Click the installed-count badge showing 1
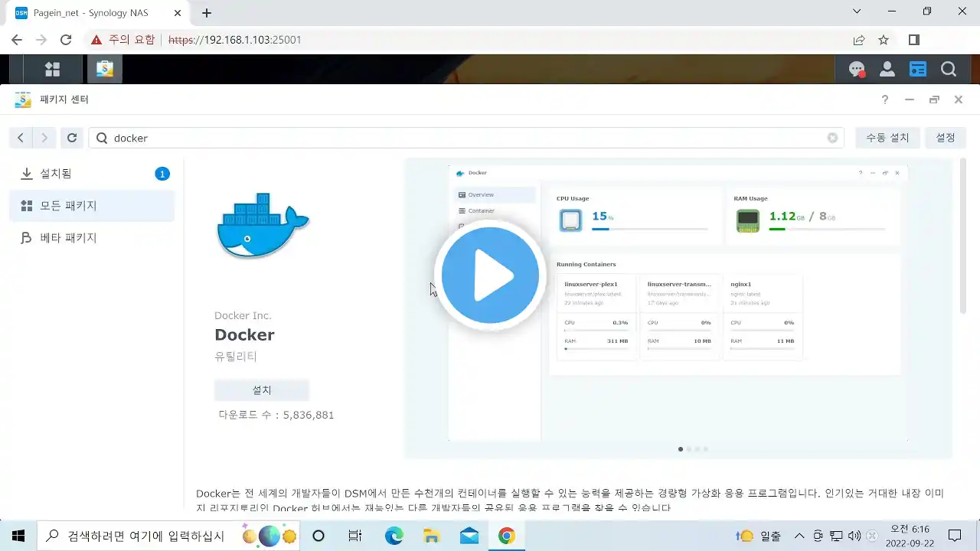980x551 pixels. [162, 174]
